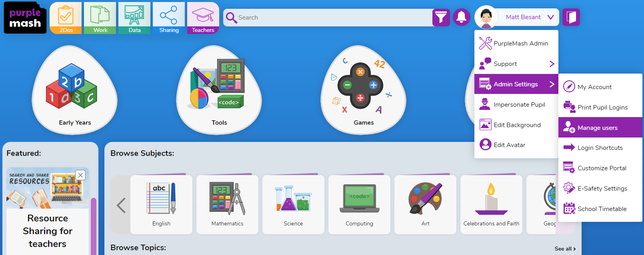
Task: Open E-Safety Settings
Action: [x=600, y=188]
